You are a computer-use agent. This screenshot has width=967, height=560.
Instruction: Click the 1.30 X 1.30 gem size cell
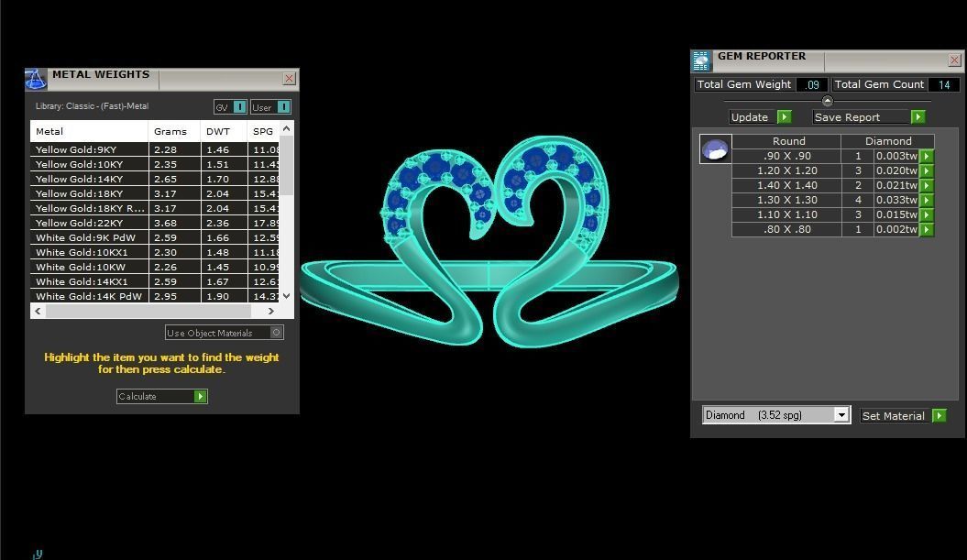click(x=787, y=201)
